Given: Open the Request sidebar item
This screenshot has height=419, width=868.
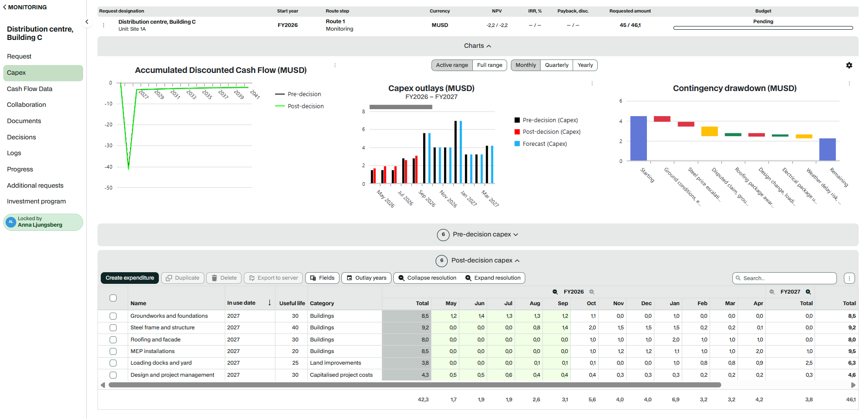Looking at the screenshot, I should click(x=19, y=57).
